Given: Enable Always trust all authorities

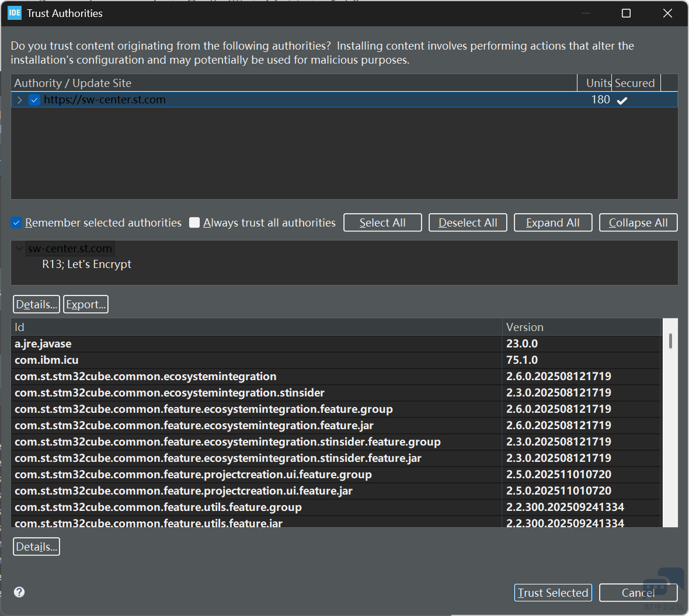Looking at the screenshot, I should 195,222.
